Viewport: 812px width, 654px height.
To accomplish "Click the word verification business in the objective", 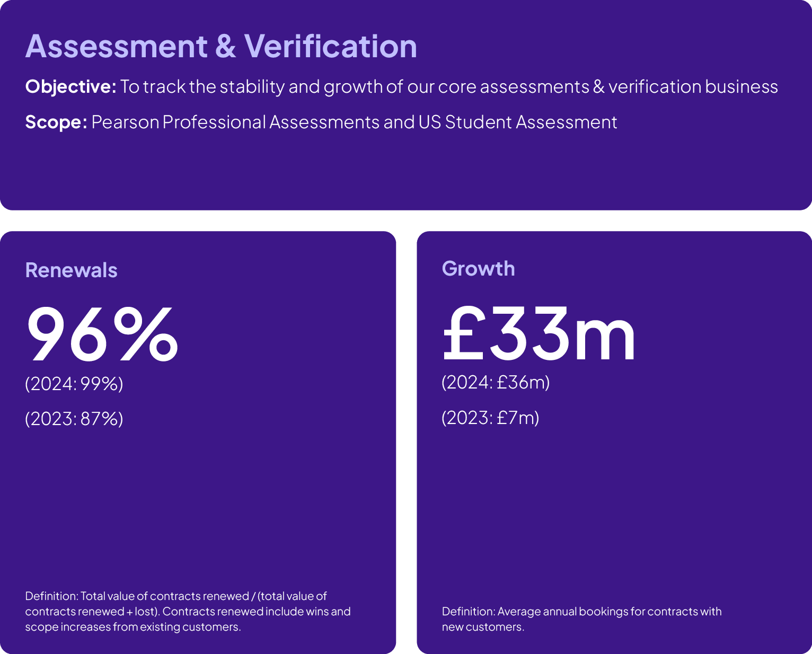I will tap(693, 86).
